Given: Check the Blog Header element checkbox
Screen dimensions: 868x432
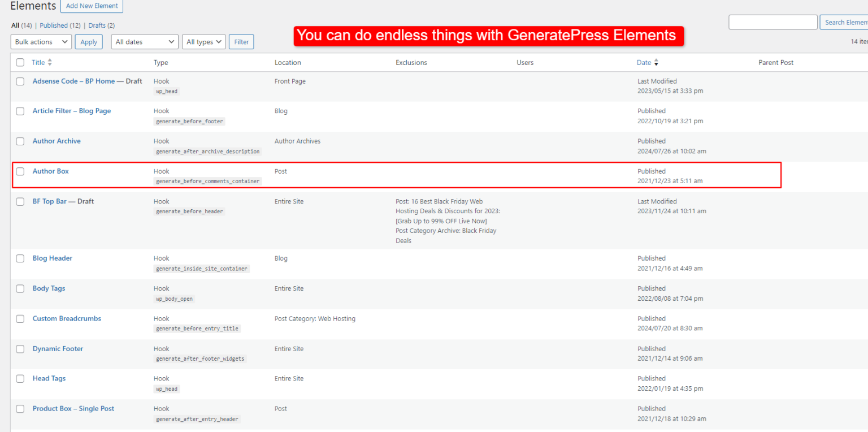Looking at the screenshot, I should click(20, 258).
